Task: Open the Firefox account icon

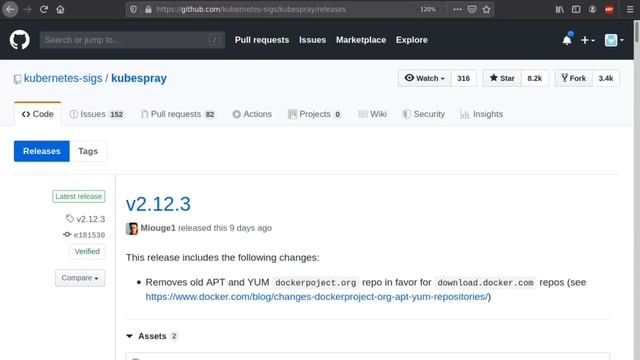Action: pos(592,9)
